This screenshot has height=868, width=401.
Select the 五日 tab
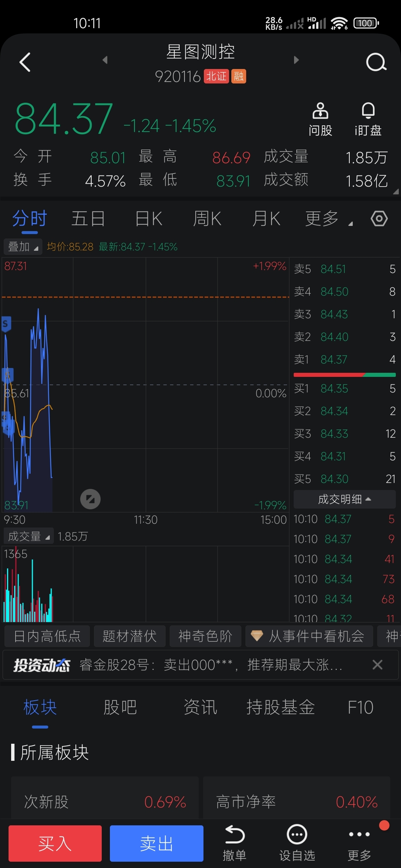tap(88, 218)
